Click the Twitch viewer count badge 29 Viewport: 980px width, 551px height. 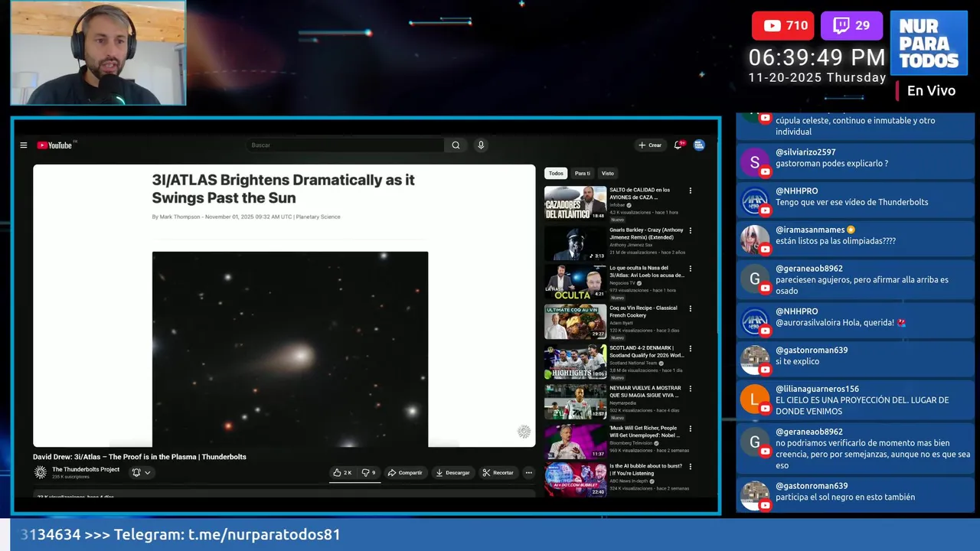click(x=851, y=25)
